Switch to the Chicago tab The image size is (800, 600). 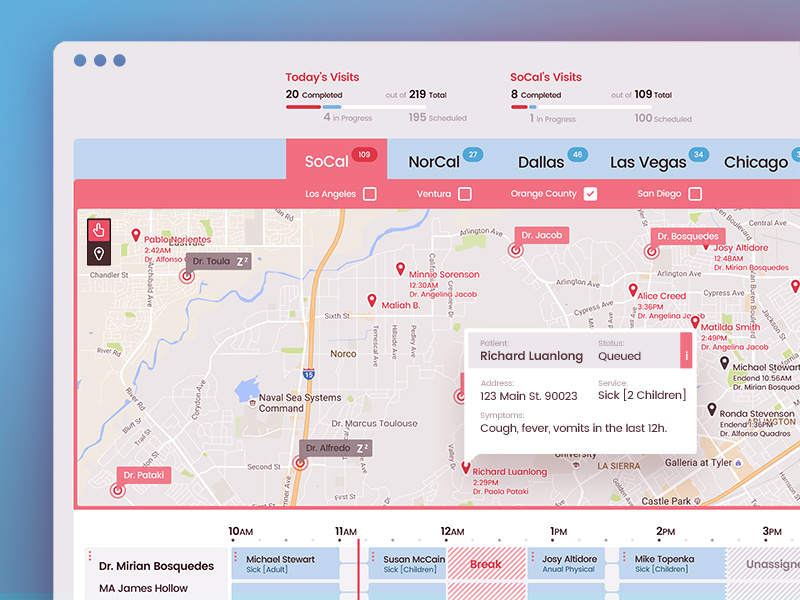(756, 162)
